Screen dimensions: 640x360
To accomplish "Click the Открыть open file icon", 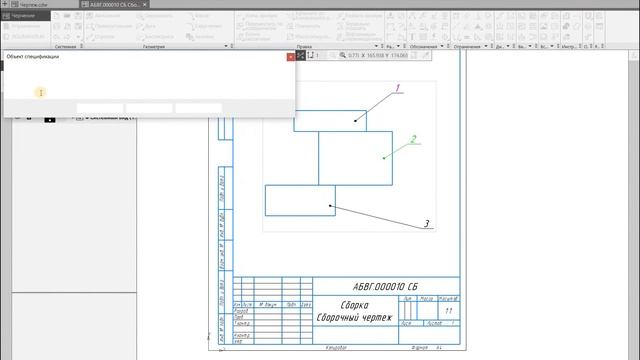I will tap(67, 16).
